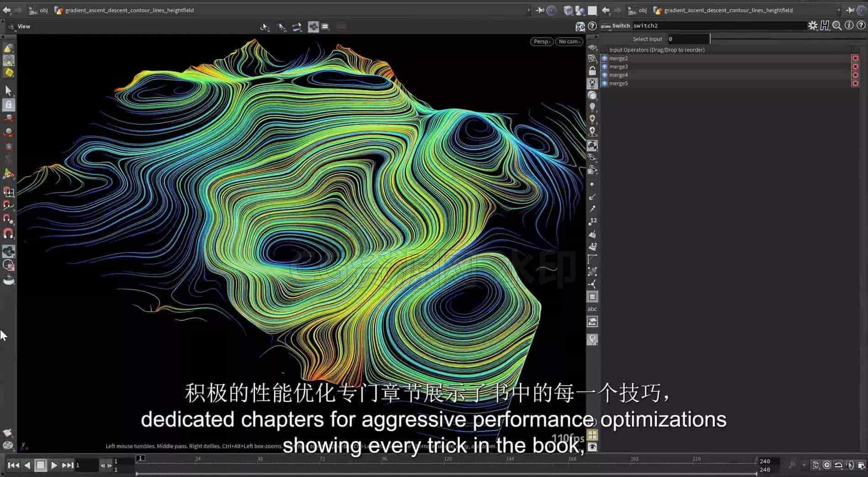Go back in the viewport network path

(7, 10)
